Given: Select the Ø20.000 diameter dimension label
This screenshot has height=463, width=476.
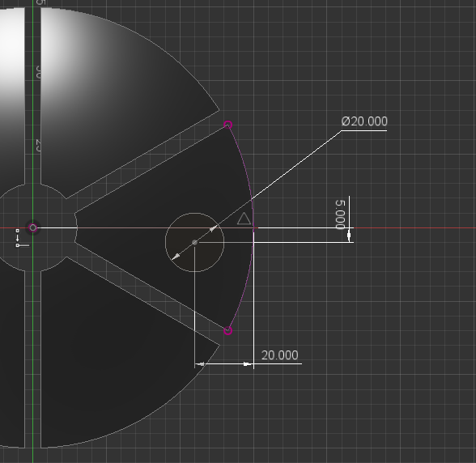Looking at the screenshot, I should click(x=364, y=121).
